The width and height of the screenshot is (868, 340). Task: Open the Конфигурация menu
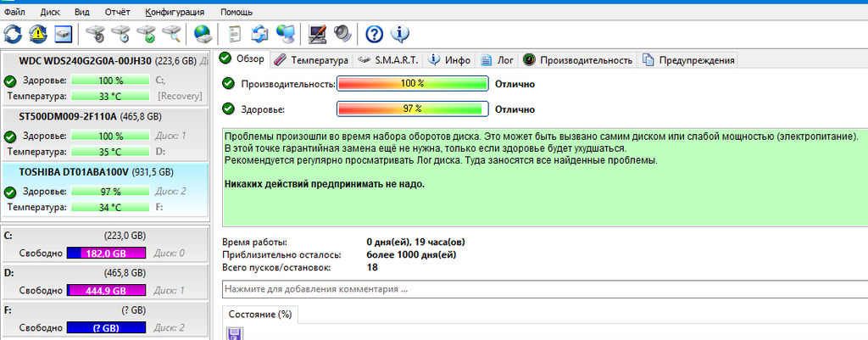[175, 12]
